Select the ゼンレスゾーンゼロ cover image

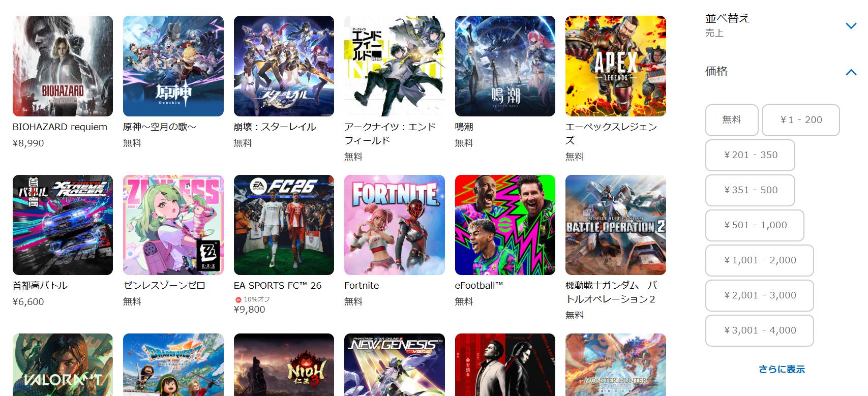coord(173,225)
